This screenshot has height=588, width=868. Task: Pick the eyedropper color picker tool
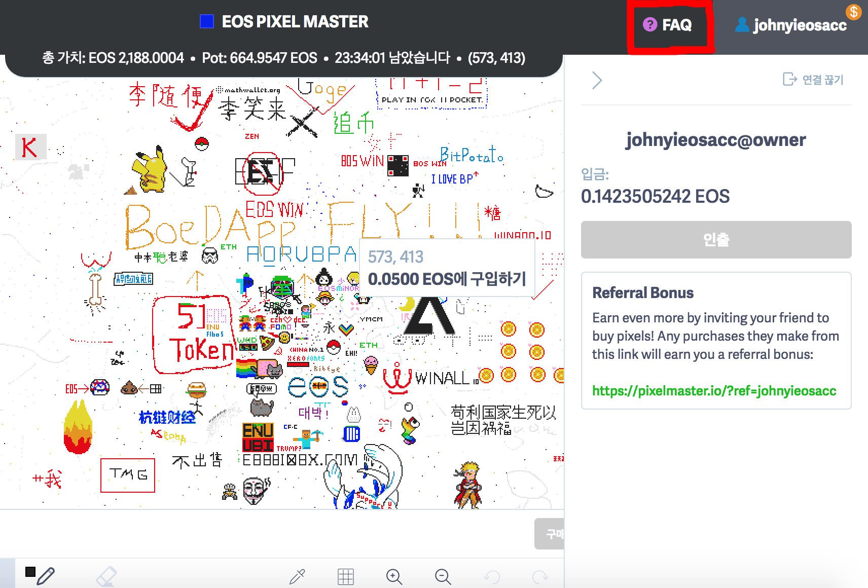point(297,577)
